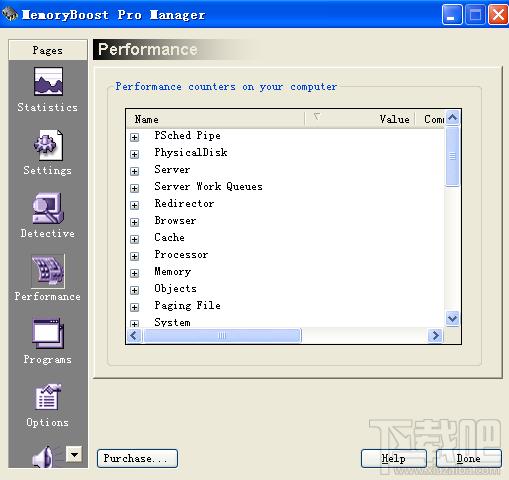Expand the Redirector counter node
509x480 pixels.
[134, 205]
